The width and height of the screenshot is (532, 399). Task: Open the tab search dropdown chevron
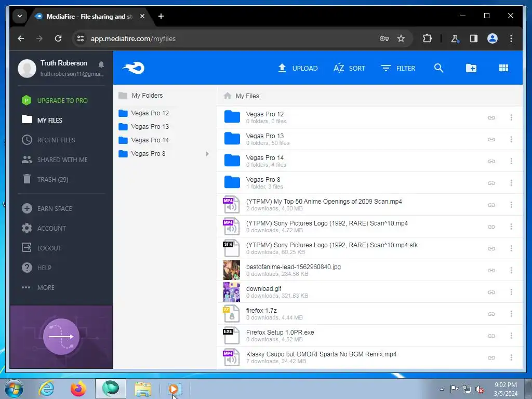pyautogui.click(x=20, y=16)
